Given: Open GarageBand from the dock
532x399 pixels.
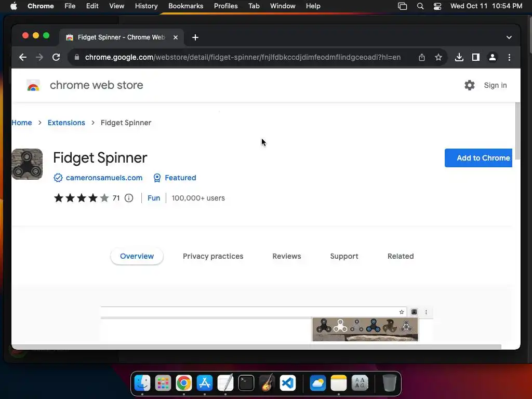Looking at the screenshot, I should 267,383.
